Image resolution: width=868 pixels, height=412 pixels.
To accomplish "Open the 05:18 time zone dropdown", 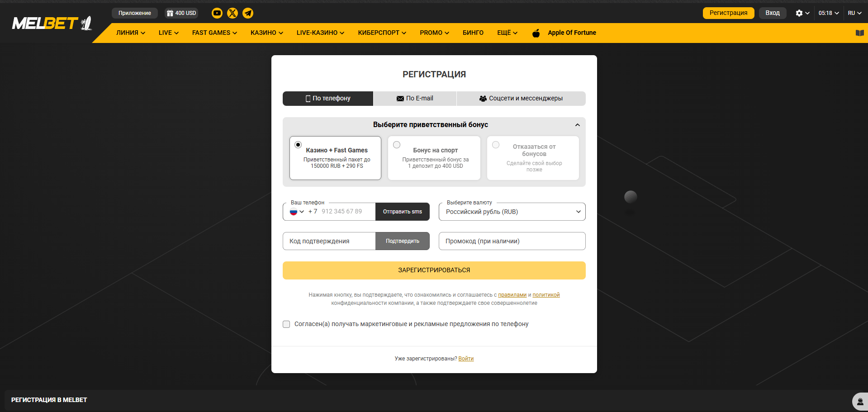I will pyautogui.click(x=829, y=13).
